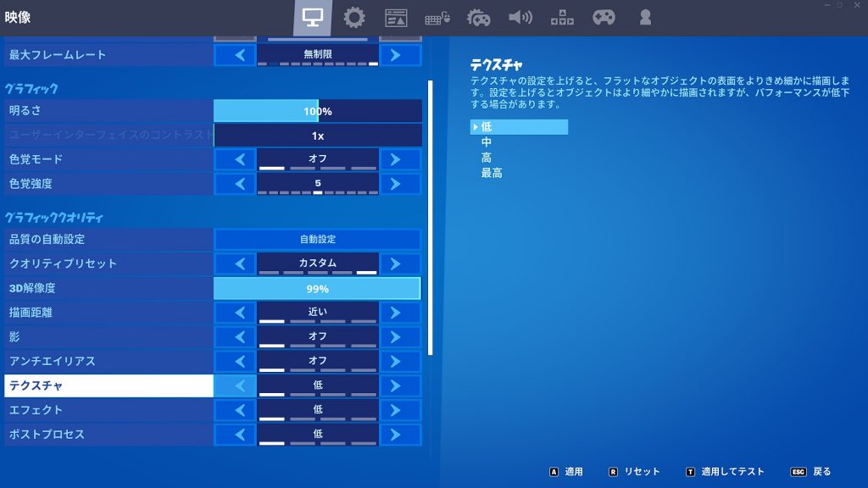The width and height of the screenshot is (868, 488).
Task: Click left arrow for 色覚モード
Action: click(236, 159)
